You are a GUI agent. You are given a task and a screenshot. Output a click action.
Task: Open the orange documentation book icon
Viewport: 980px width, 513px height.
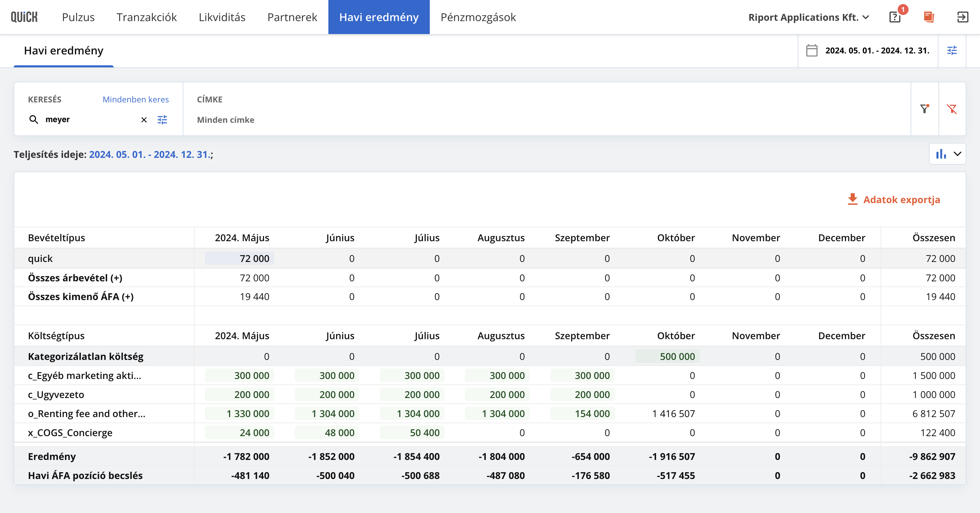click(x=929, y=17)
